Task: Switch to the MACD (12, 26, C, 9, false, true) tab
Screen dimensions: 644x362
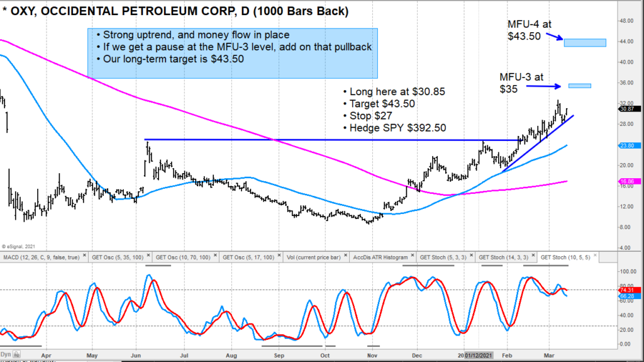Action: point(41,257)
